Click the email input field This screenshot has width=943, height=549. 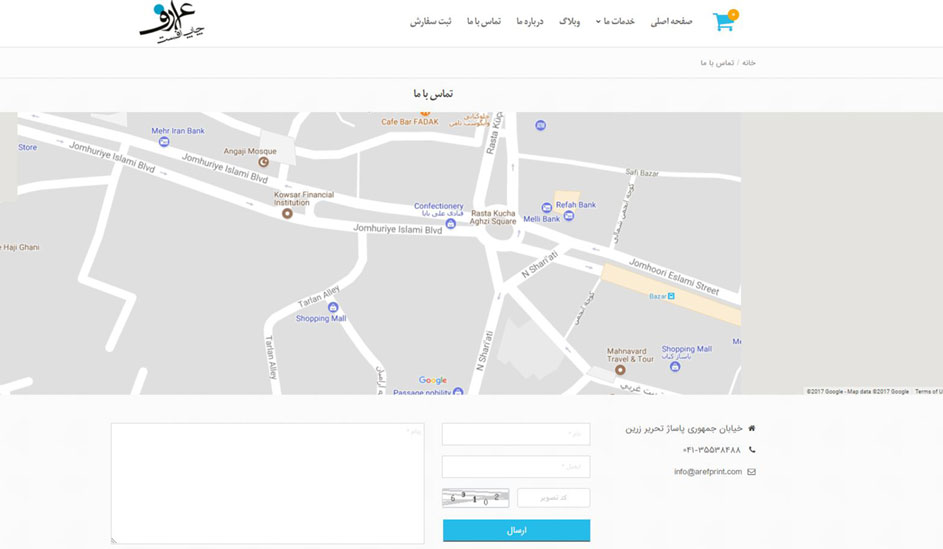[x=516, y=467]
